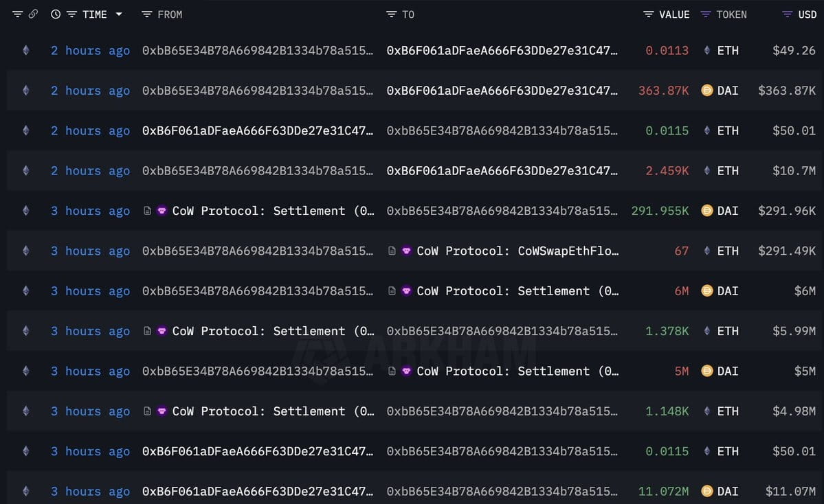This screenshot has width=824, height=504.
Task: Click the CoW Protocol logo on 291.955K row
Action: click(162, 211)
